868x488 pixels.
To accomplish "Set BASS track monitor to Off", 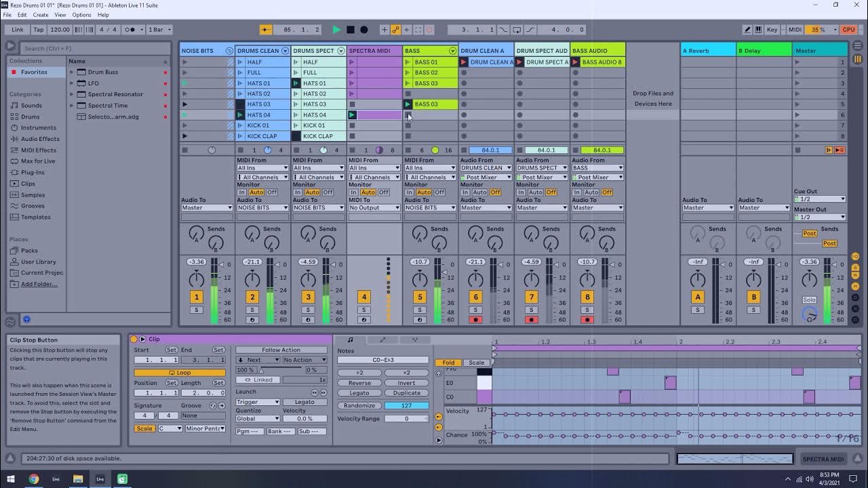I will tap(439, 192).
